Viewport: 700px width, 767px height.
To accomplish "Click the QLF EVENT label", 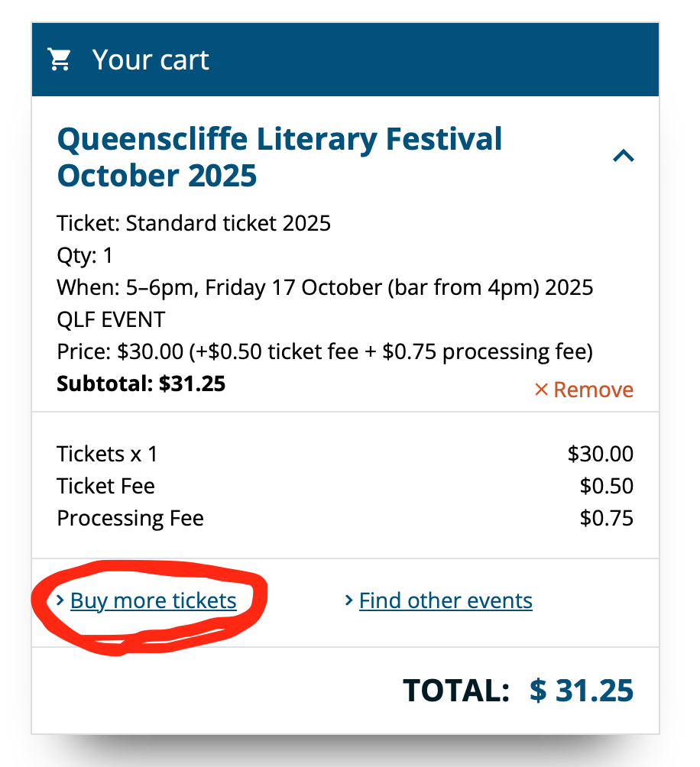I will pos(111,320).
